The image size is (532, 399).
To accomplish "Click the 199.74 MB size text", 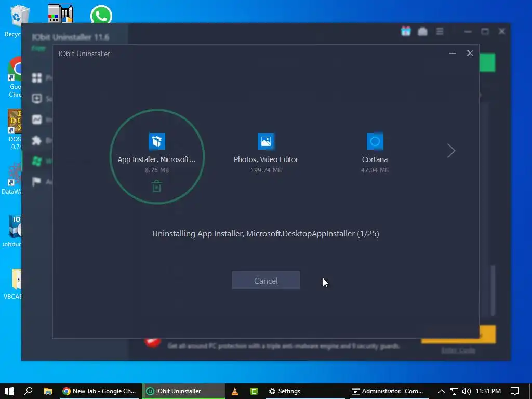I will pyautogui.click(x=265, y=170).
